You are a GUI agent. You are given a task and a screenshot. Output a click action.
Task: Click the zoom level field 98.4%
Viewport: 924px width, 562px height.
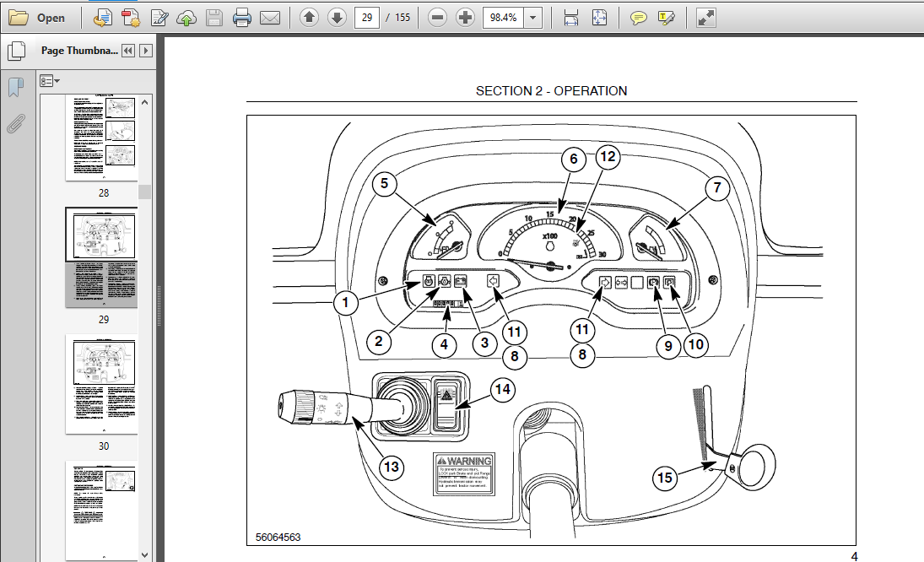503,18
